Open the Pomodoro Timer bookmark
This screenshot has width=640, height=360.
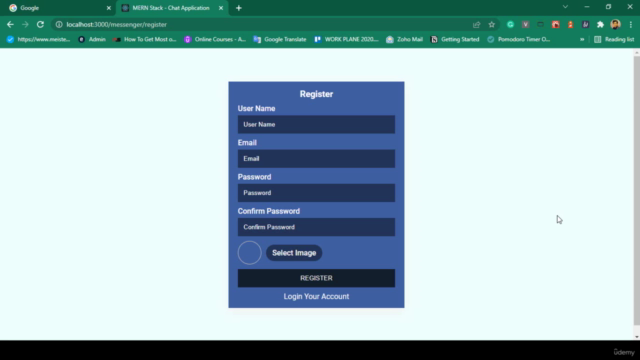pos(519,39)
